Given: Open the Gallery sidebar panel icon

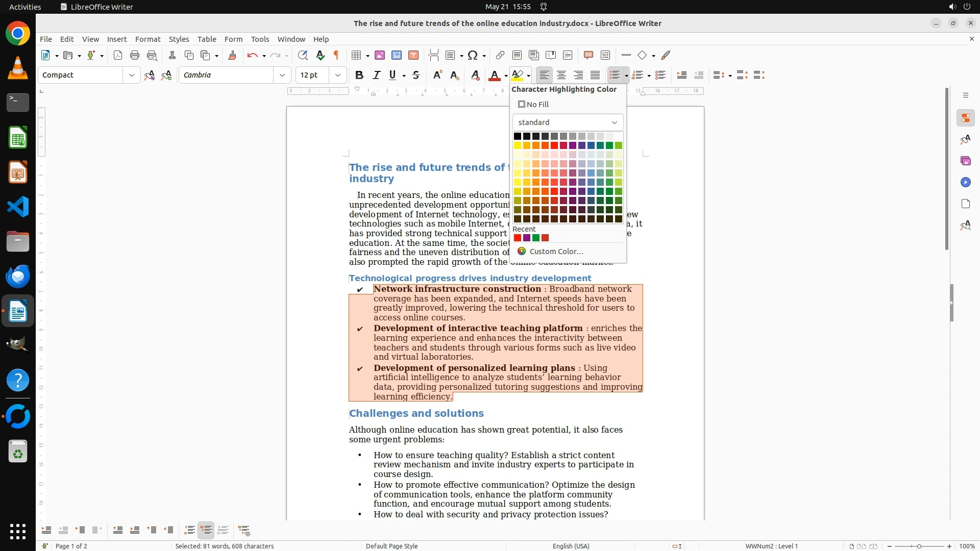Looking at the screenshot, I should point(965,161).
